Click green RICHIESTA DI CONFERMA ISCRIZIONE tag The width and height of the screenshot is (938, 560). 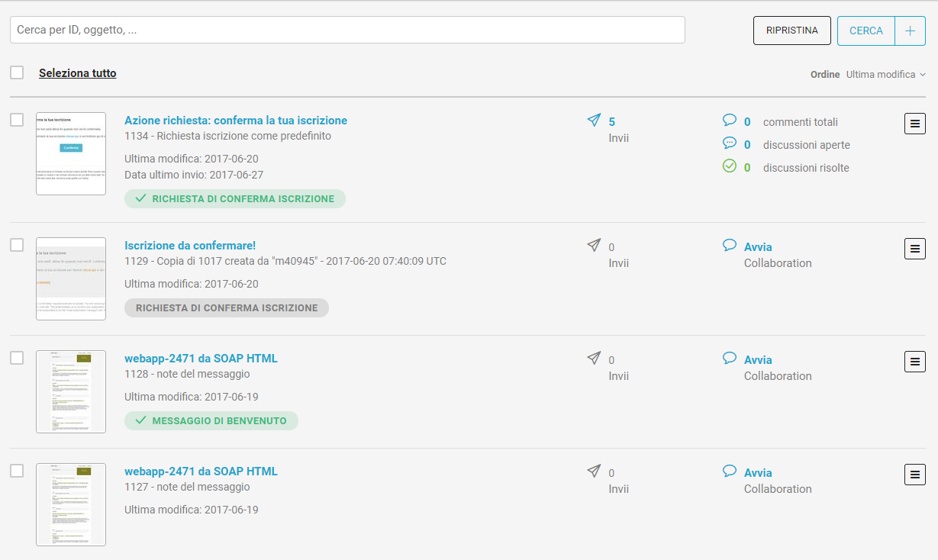click(235, 199)
